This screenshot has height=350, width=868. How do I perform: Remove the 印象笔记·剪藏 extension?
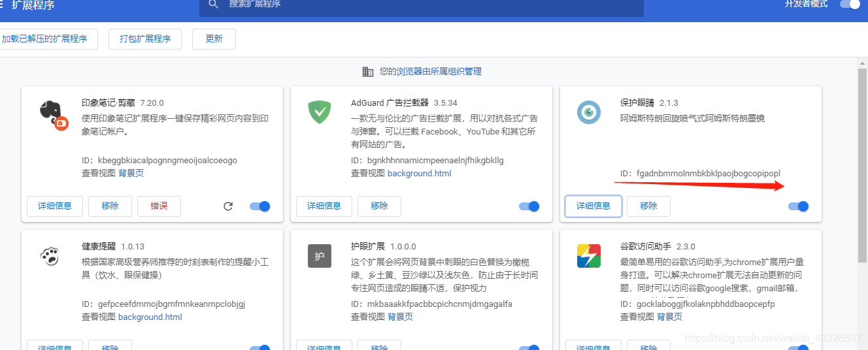[x=110, y=206]
